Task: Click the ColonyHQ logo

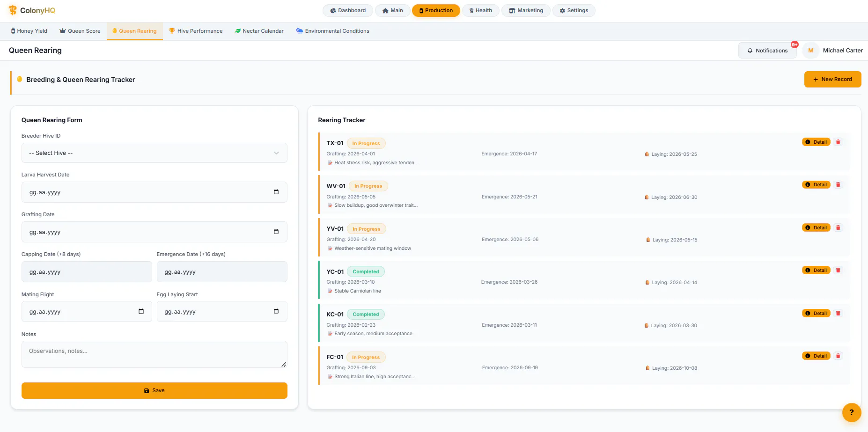Action: click(32, 10)
